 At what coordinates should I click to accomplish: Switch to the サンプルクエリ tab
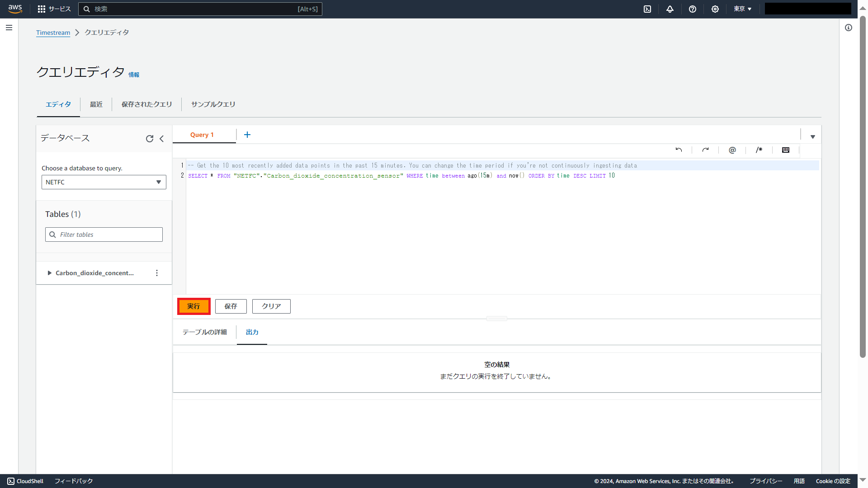[x=212, y=104]
